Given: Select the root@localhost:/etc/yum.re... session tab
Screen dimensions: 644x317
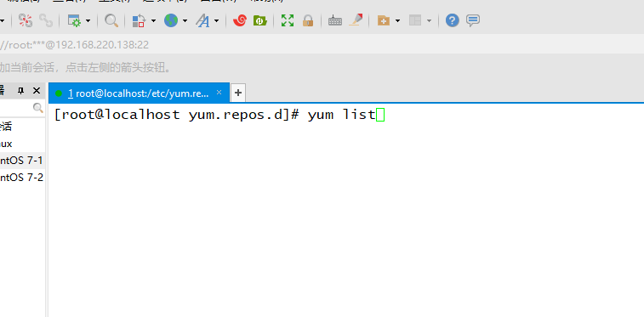Looking at the screenshot, I should tap(139, 93).
